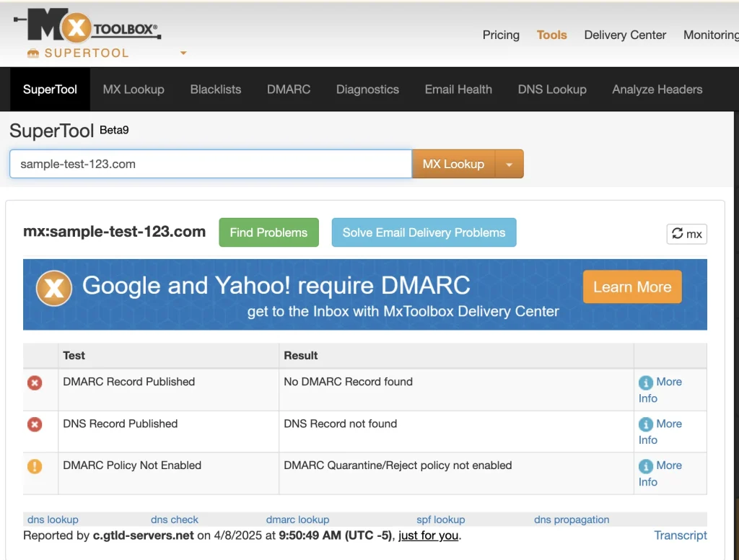Click the dns check link
This screenshot has height=560, width=739.
pyautogui.click(x=175, y=520)
